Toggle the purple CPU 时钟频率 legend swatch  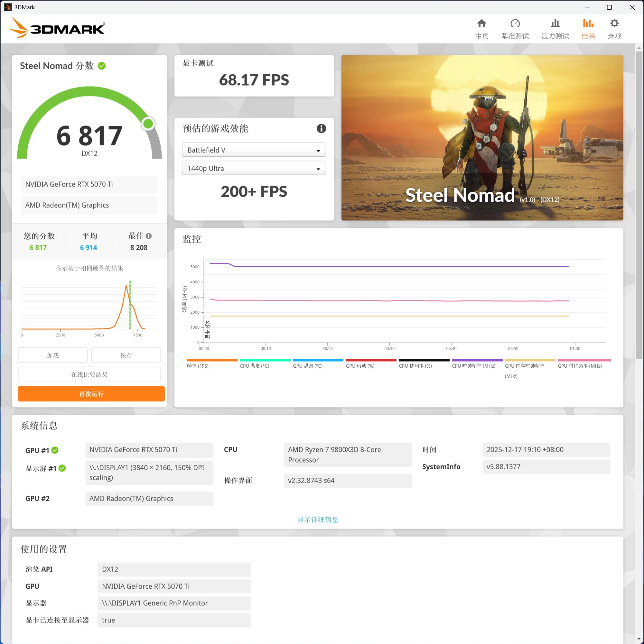pos(477,360)
